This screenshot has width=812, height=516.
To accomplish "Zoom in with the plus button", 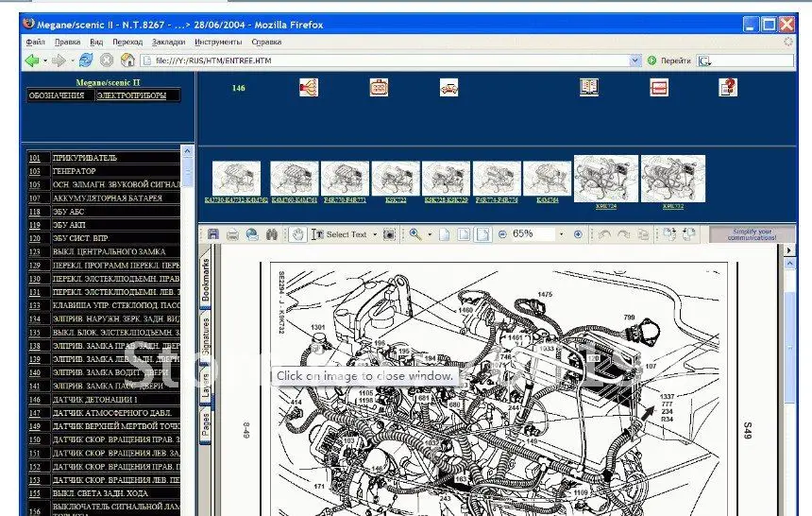I will pos(578,234).
